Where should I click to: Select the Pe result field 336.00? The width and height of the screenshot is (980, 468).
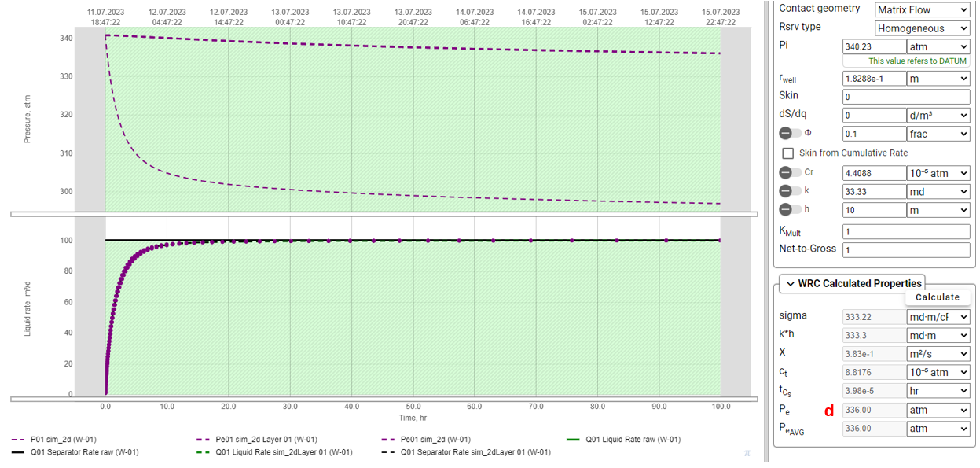875,410
